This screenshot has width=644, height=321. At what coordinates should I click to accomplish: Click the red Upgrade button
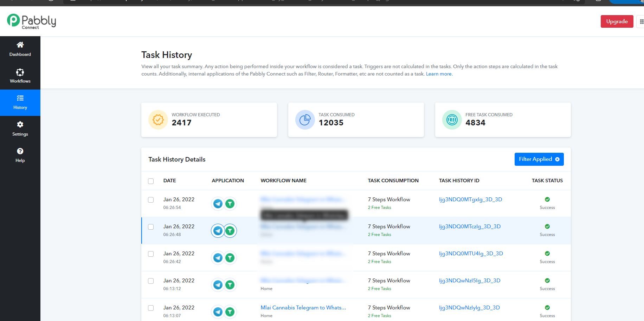click(x=617, y=21)
